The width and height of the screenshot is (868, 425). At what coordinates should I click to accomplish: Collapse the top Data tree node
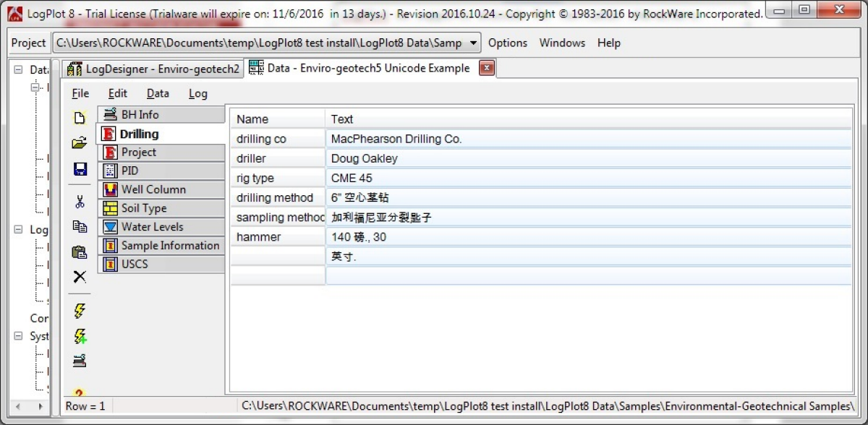pos(18,70)
